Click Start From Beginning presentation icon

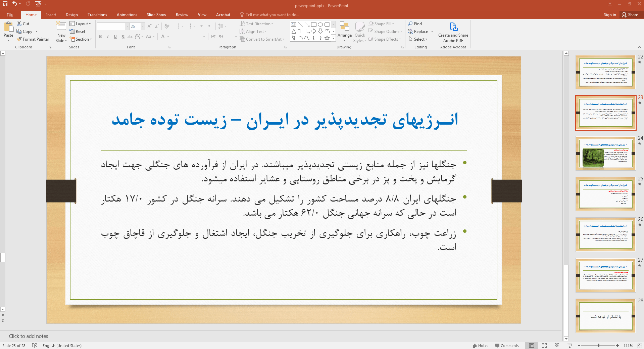pos(38,4)
